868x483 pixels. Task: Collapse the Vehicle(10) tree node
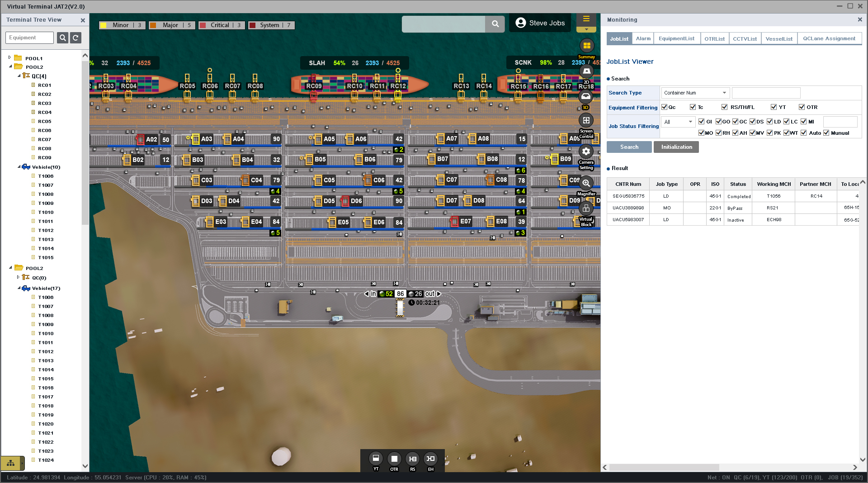coord(19,167)
